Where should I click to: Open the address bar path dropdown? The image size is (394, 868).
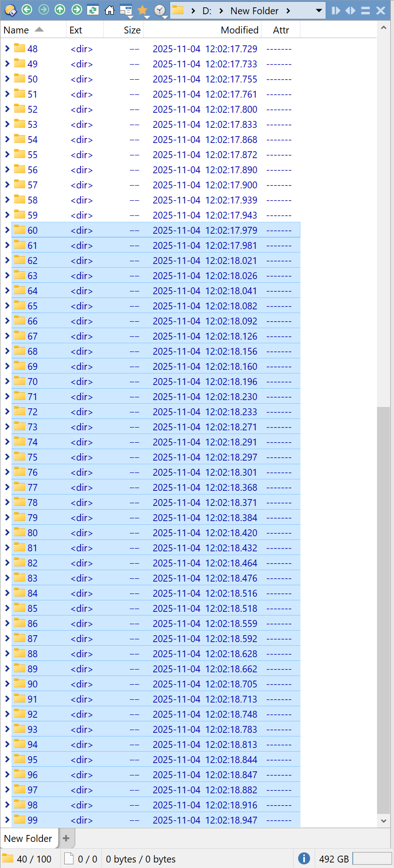pos(319,11)
